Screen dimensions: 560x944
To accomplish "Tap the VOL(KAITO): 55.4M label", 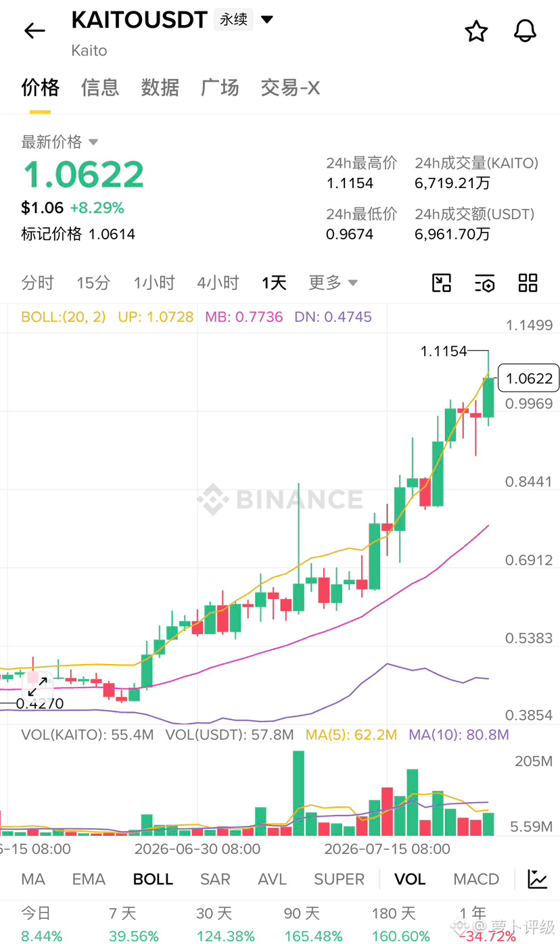I will (x=87, y=734).
